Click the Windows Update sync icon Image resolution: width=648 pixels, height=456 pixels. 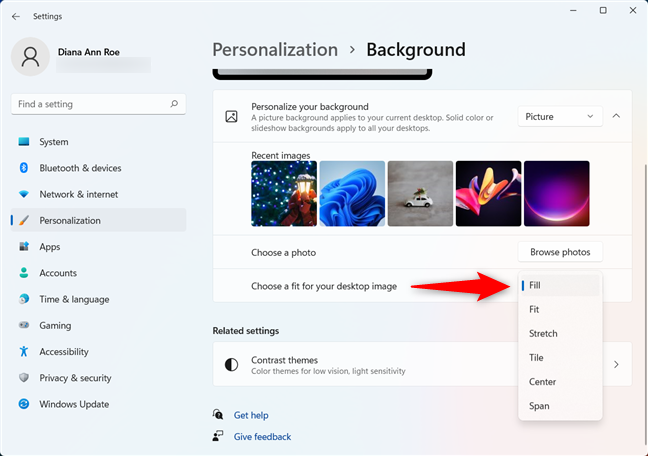(24, 404)
